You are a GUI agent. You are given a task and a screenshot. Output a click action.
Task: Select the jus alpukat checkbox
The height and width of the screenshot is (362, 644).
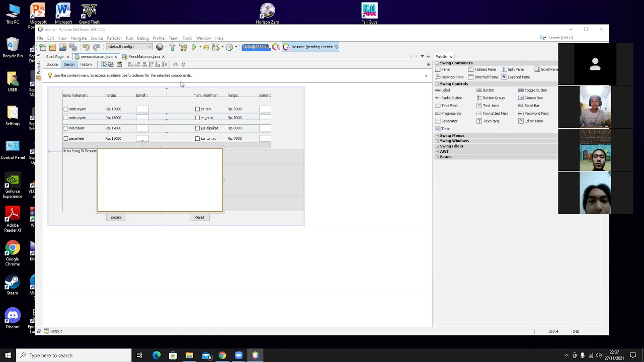[197, 128]
